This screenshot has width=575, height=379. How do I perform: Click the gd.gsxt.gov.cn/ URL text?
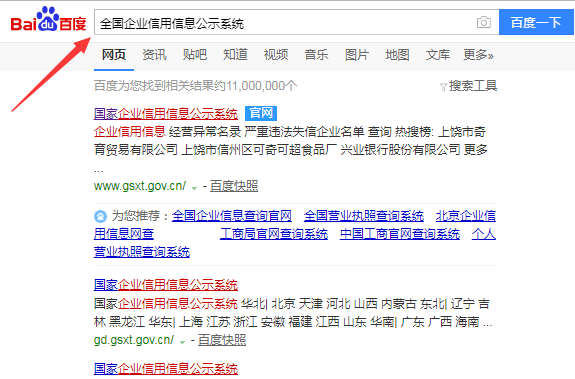coord(134,340)
